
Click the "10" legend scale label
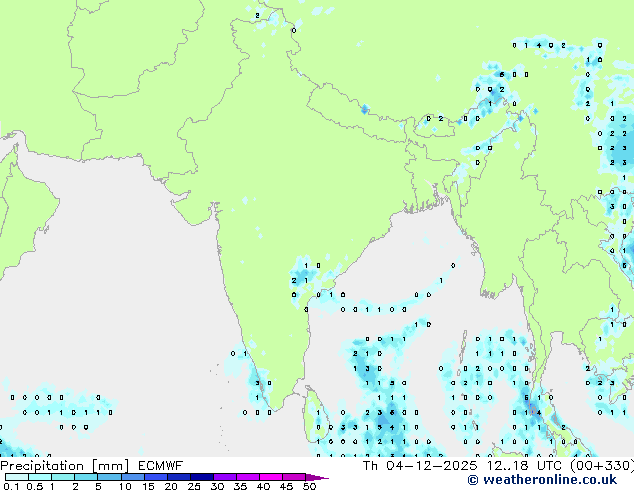[x=125, y=486]
